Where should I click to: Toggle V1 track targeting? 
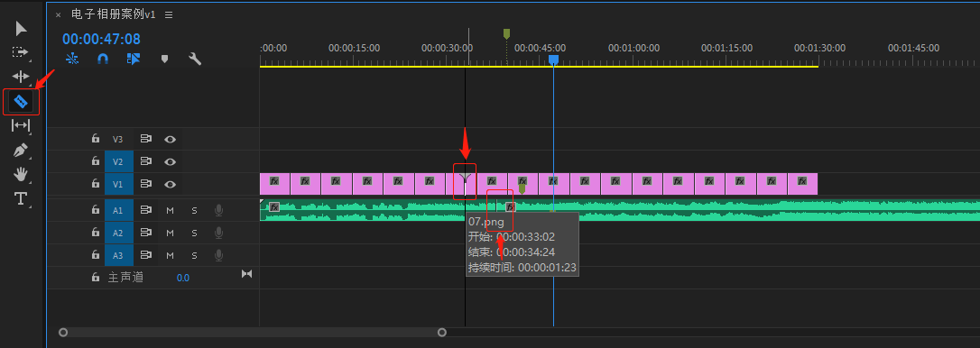[x=118, y=184]
